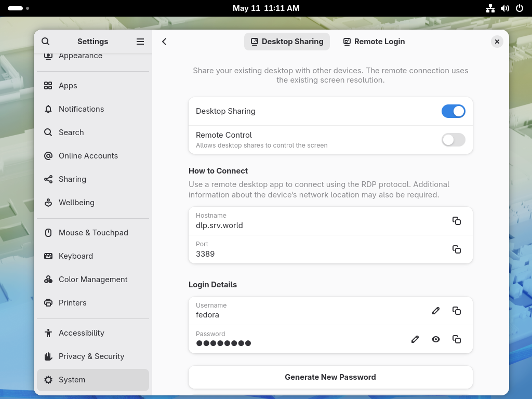Click the Printers icon

click(x=48, y=303)
